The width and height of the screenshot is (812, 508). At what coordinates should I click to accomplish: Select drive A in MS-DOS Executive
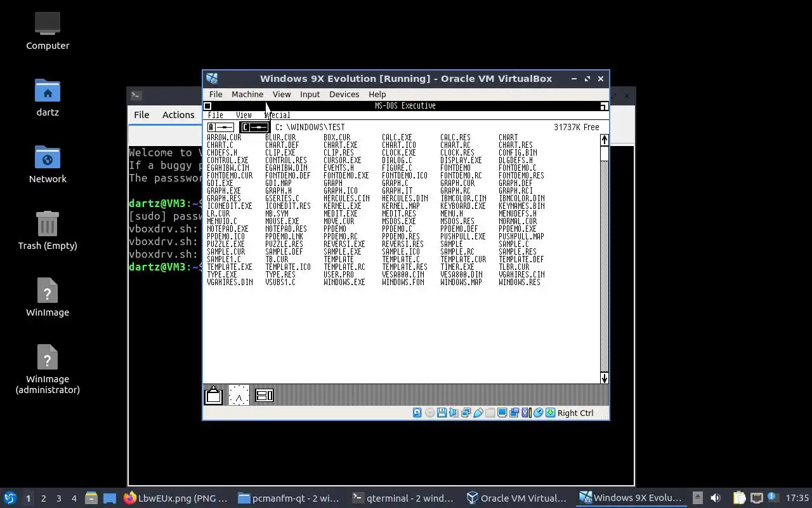pos(221,127)
